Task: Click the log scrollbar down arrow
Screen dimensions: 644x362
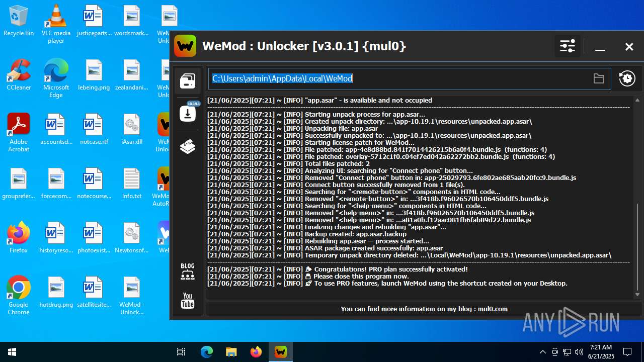Action: pos(637,295)
